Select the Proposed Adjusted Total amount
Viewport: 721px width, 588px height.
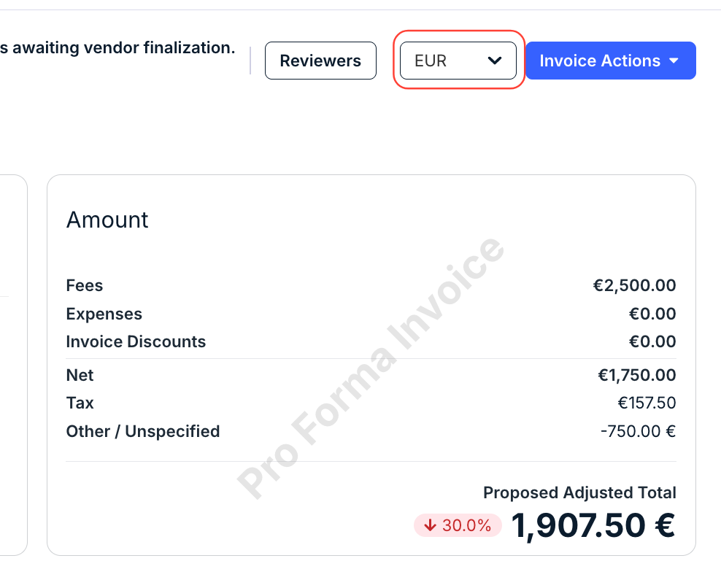pos(593,525)
